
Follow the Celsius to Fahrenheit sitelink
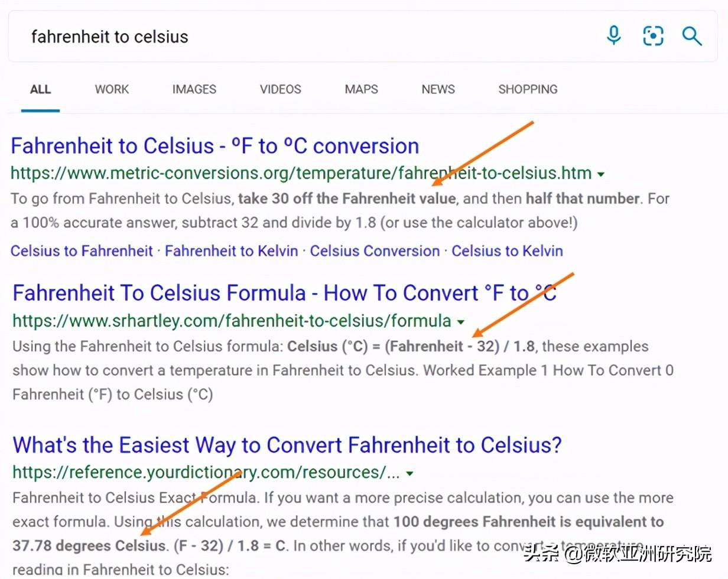(82, 251)
